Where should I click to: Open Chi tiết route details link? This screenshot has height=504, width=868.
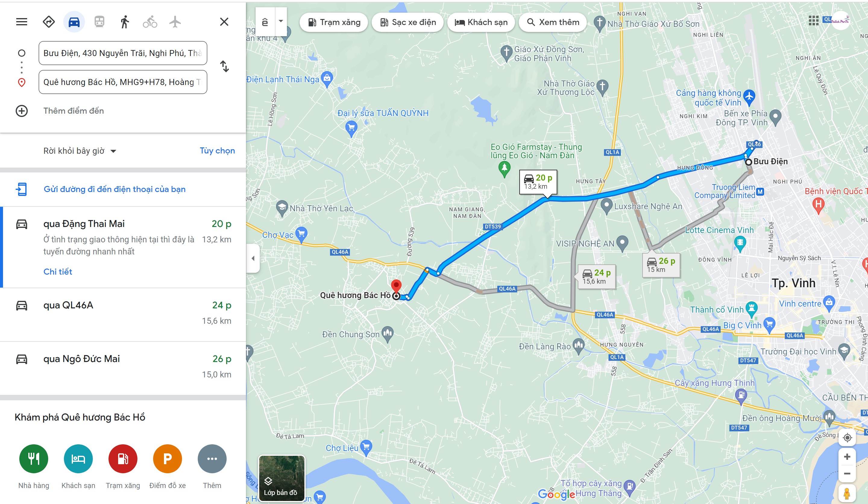58,272
